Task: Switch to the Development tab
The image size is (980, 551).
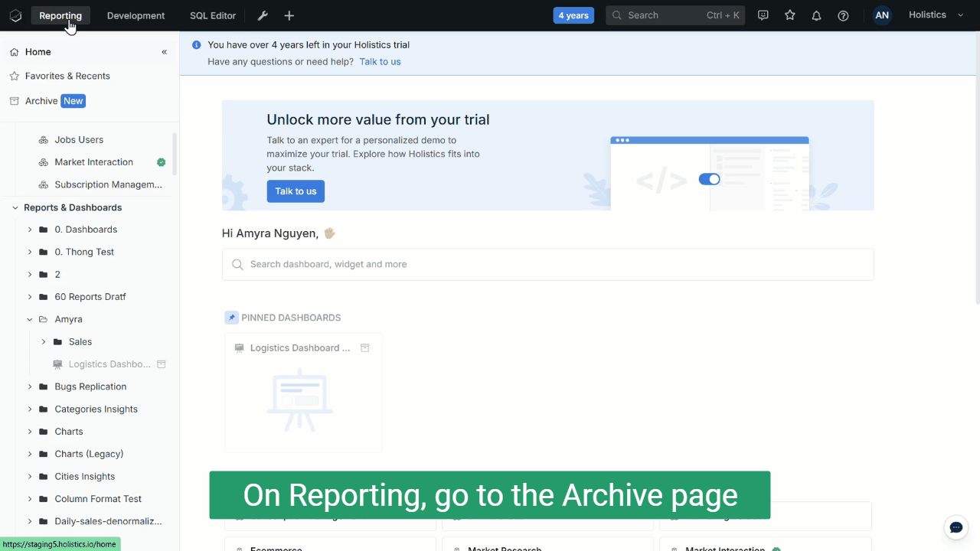Action: pos(136,15)
